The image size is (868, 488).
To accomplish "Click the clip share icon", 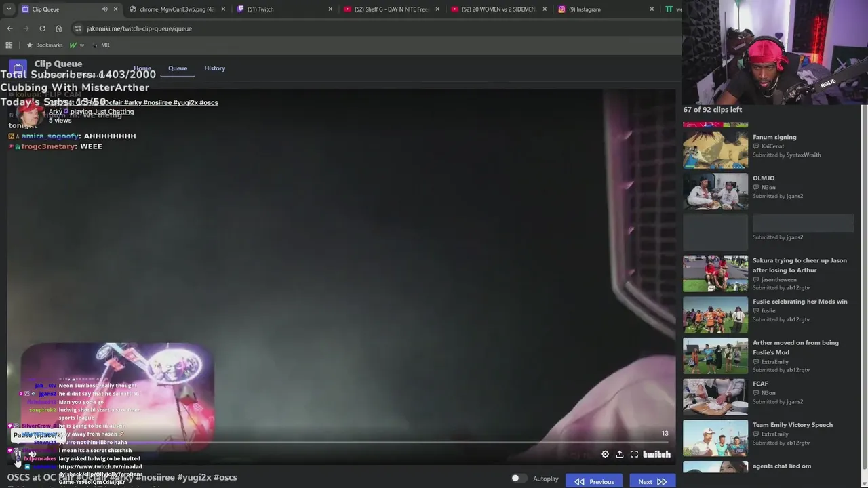I will tap(619, 454).
